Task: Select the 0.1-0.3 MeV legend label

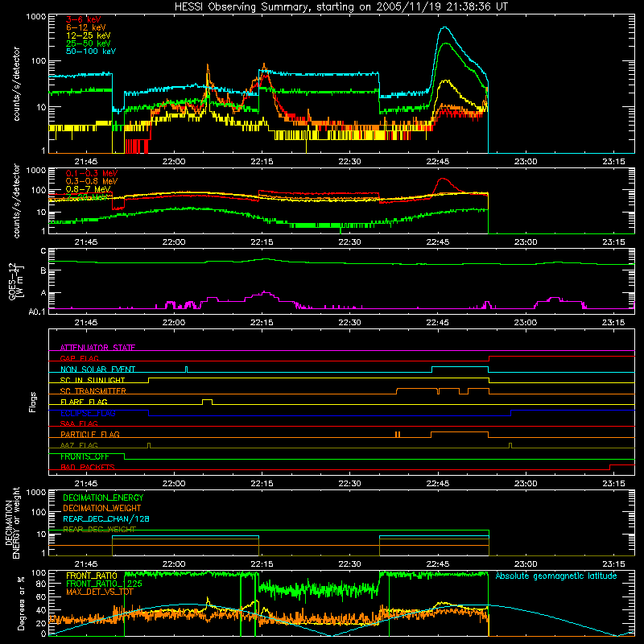Action: (x=92, y=173)
